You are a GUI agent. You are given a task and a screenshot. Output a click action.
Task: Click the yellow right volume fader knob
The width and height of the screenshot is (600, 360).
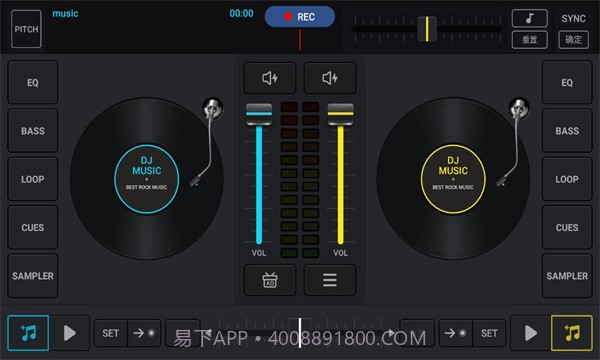pos(341,114)
